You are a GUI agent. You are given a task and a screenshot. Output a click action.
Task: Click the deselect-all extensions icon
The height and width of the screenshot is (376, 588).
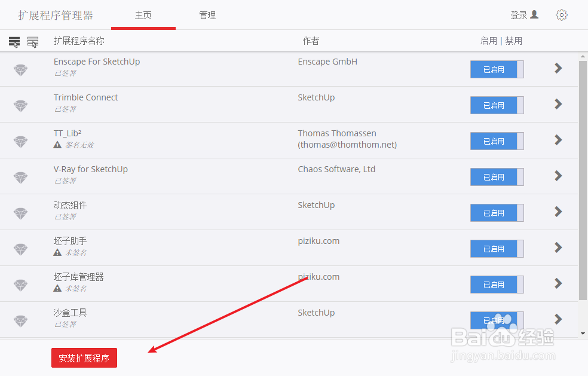pyautogui.click(x=33, y=42)
